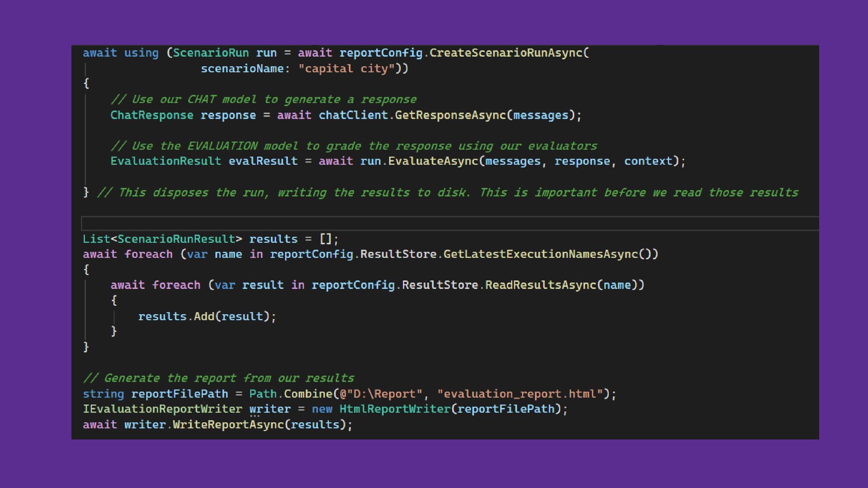Click the writer variable with dotted underline

[270, 409]
